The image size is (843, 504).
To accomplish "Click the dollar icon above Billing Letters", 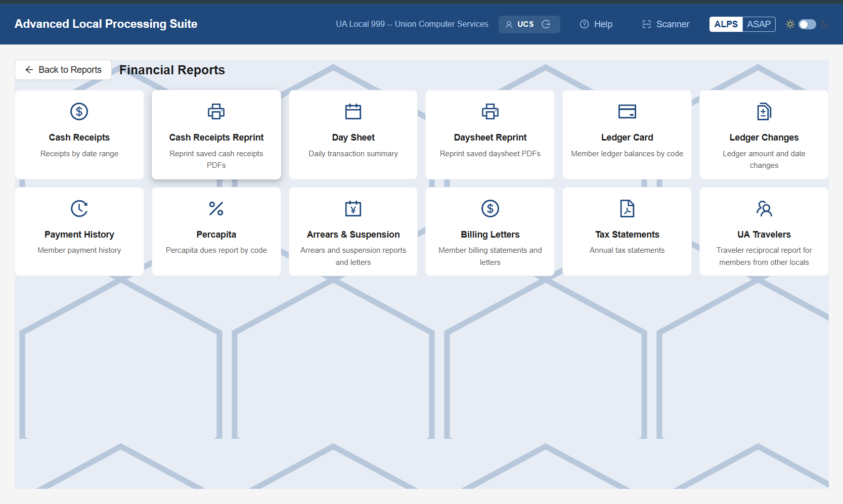I will click(x=490, y=208).
